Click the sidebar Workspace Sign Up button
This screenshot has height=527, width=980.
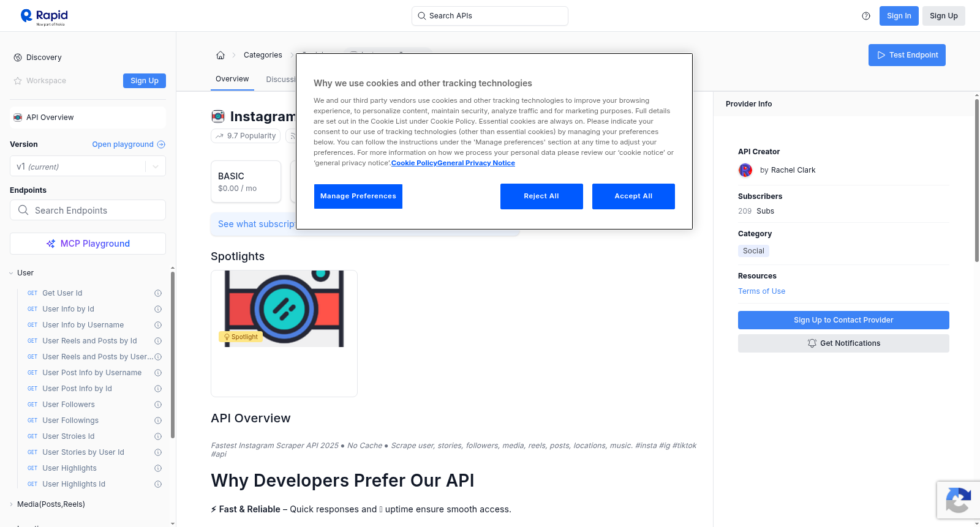click(145, 81)
